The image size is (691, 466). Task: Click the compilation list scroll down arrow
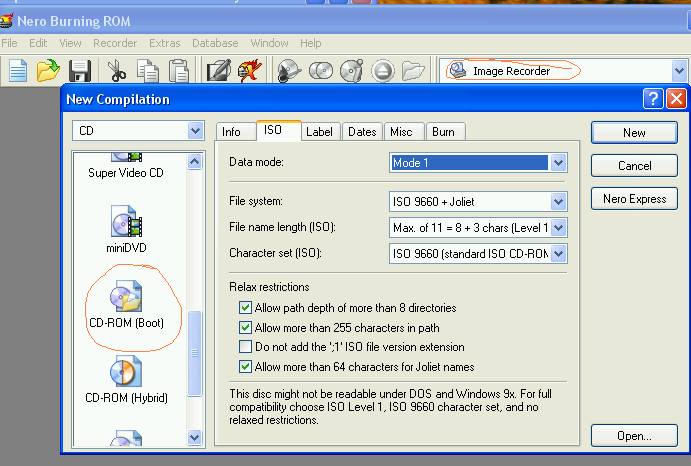click(194, 438)
